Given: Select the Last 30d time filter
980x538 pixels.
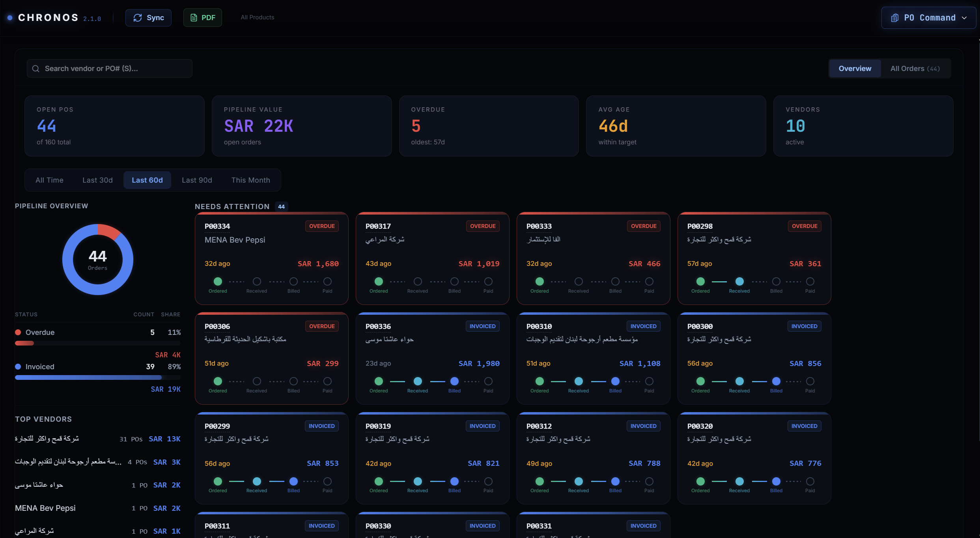Looking at the screenshot, I should point(97,180).
